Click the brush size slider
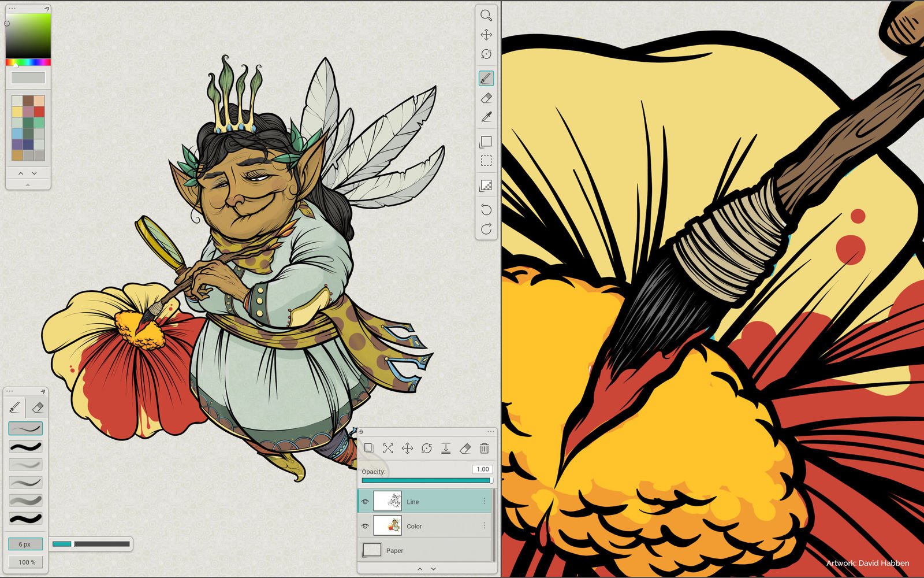 coord(91,544)
